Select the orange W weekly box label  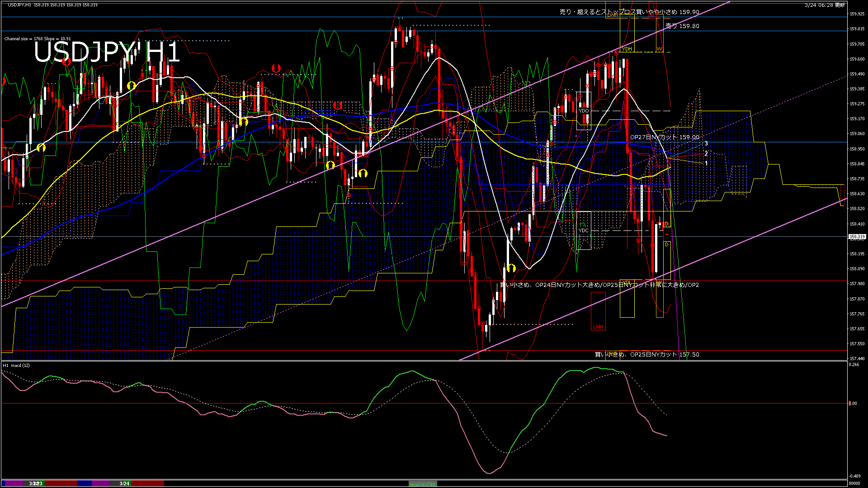tap(660, 49)
